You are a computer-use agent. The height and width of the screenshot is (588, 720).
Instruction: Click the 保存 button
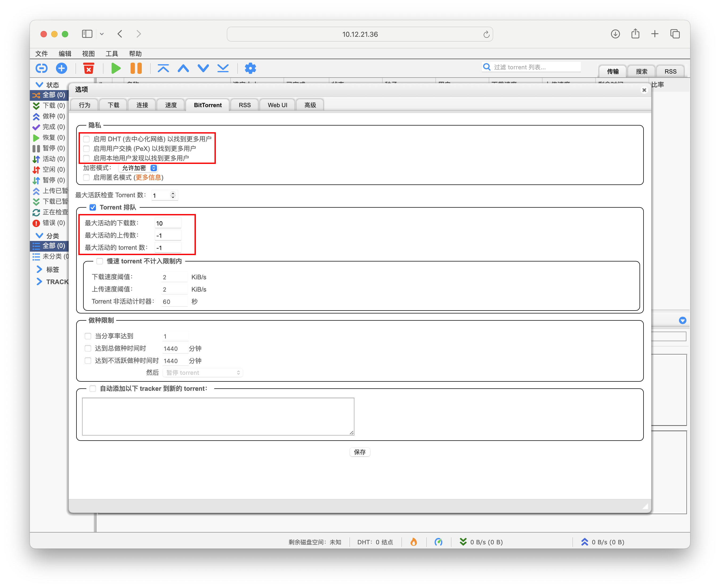360,452
